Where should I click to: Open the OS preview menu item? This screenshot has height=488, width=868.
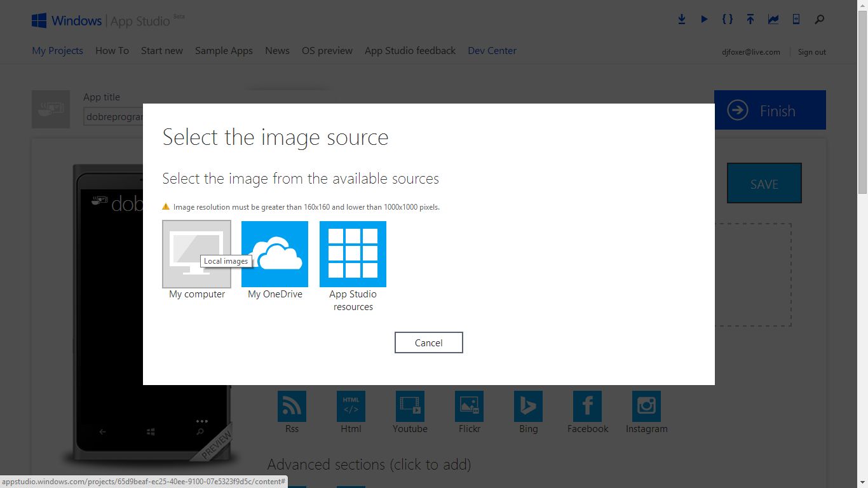tap(327, 51)
